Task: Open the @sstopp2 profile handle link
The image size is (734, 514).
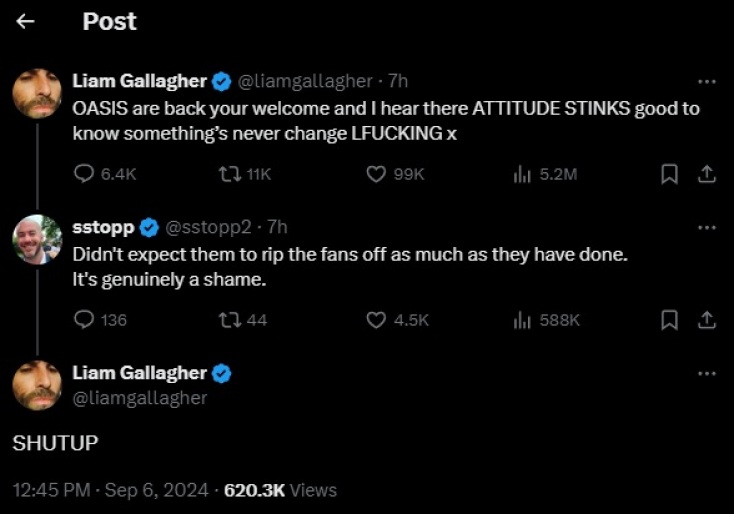Action: pos(207,227)
